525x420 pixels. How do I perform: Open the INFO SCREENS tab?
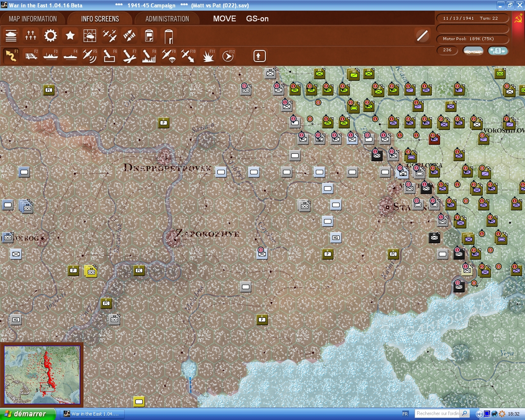coord(100,19)
